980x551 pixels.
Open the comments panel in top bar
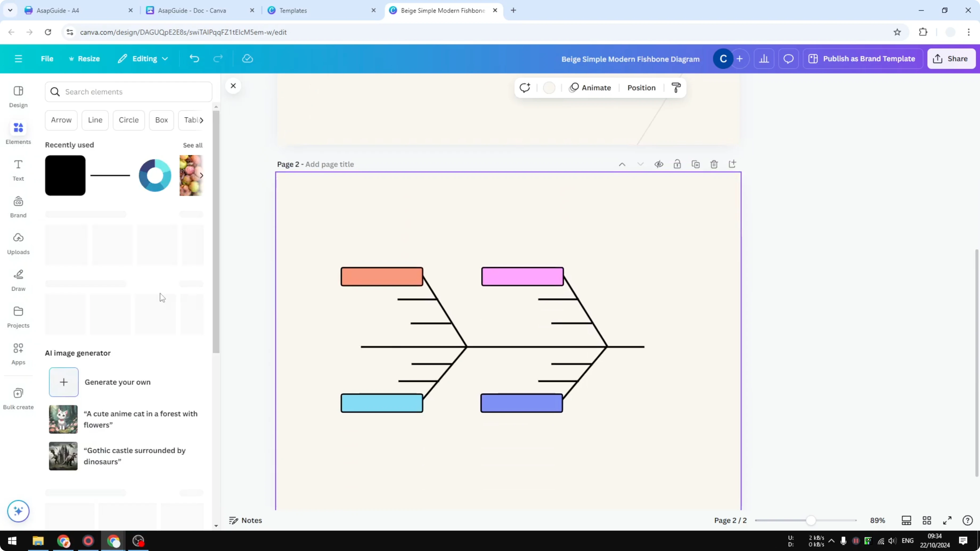[788, 59]
